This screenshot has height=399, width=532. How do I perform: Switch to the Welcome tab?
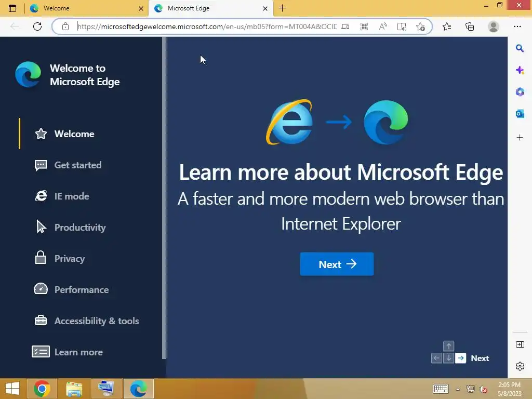pos(87,8)
